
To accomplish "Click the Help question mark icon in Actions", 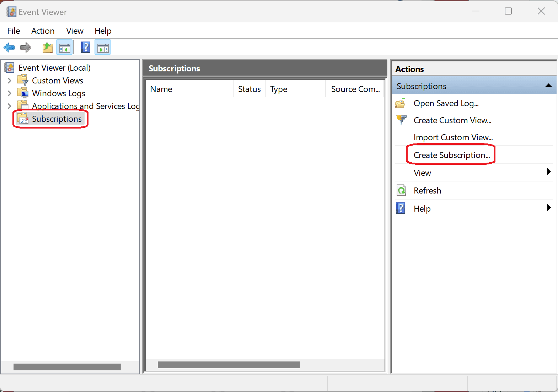I will pyautogui.click(x=401, y=208).
